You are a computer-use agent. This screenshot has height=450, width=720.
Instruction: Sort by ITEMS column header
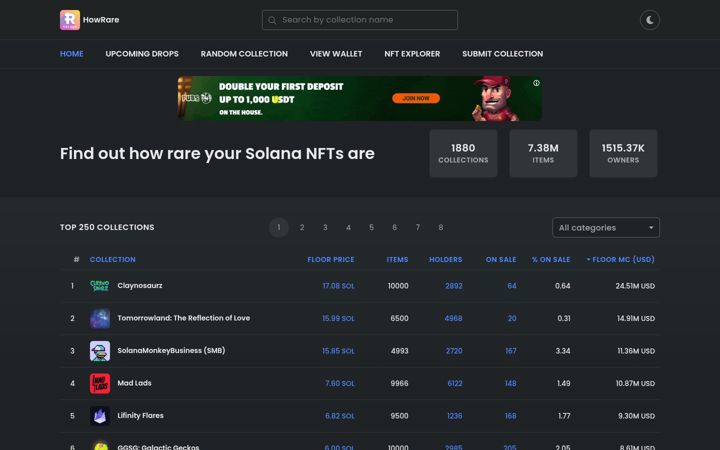tap(397, 259)
